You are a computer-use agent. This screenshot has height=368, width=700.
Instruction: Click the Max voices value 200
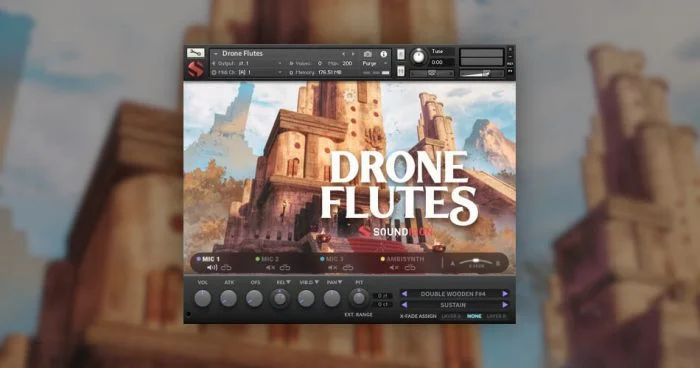[x=347, y=63]
